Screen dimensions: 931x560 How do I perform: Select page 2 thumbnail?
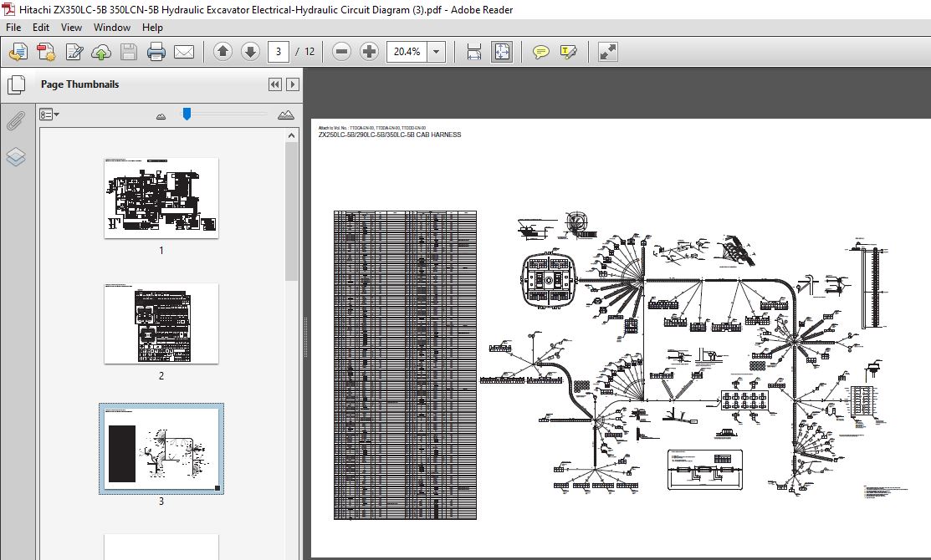pos(161,323)
